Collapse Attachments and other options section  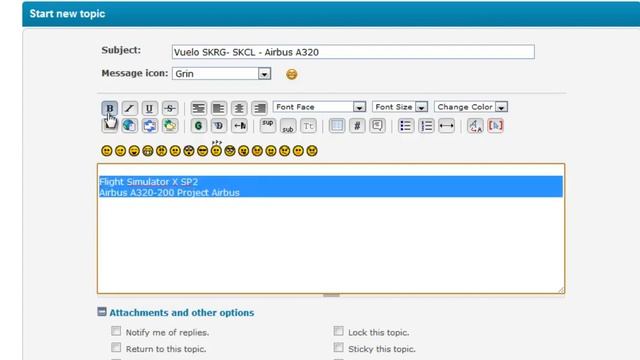point(102,312)
